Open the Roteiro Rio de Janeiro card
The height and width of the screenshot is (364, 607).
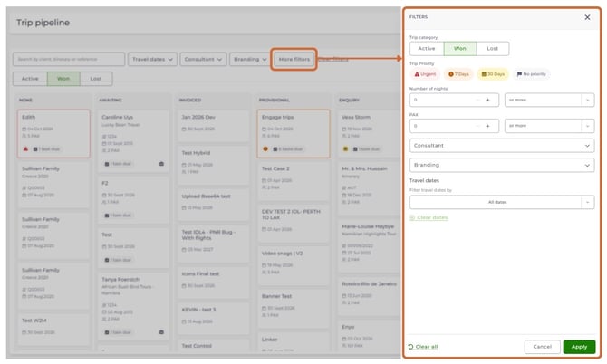tap(370, 295)
